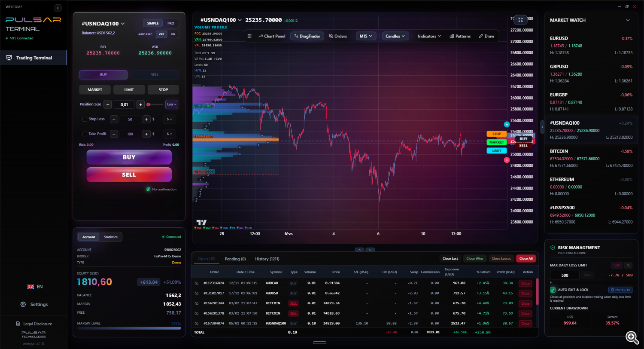The height and width of the screenshot is (349, 644).
Task: Switch to the Pending (0) tab
Action: point(235,259)
